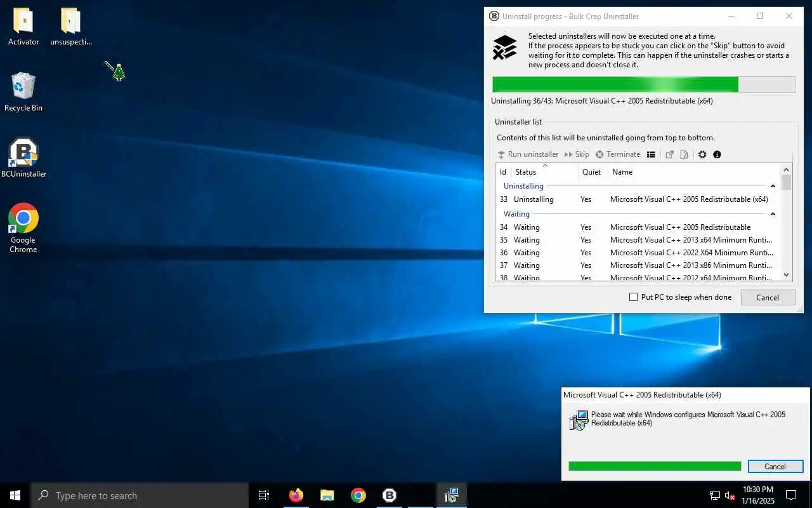The image size is (812, 508).
Task: Click the Run uninstaller toolbar button
Action: (528, 154)
